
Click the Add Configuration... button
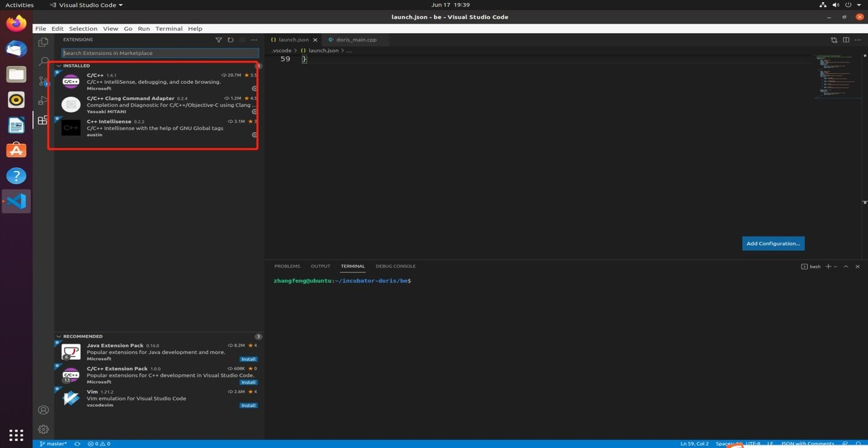point(773,243)
